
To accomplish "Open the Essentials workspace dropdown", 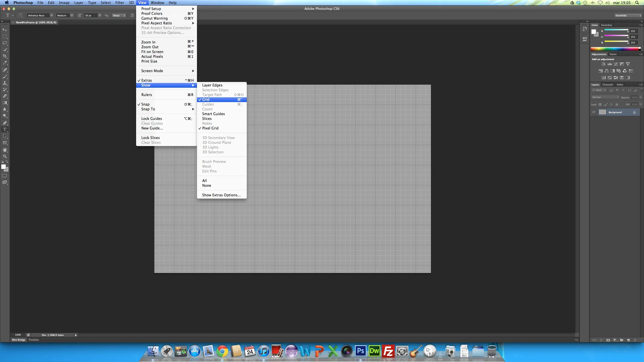I will pos(628,16).
